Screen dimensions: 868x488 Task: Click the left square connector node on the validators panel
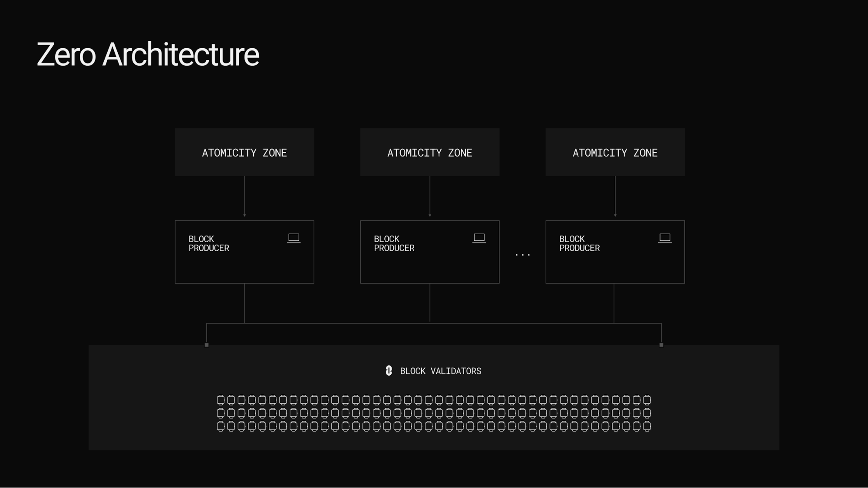click(x=207, y=345)
